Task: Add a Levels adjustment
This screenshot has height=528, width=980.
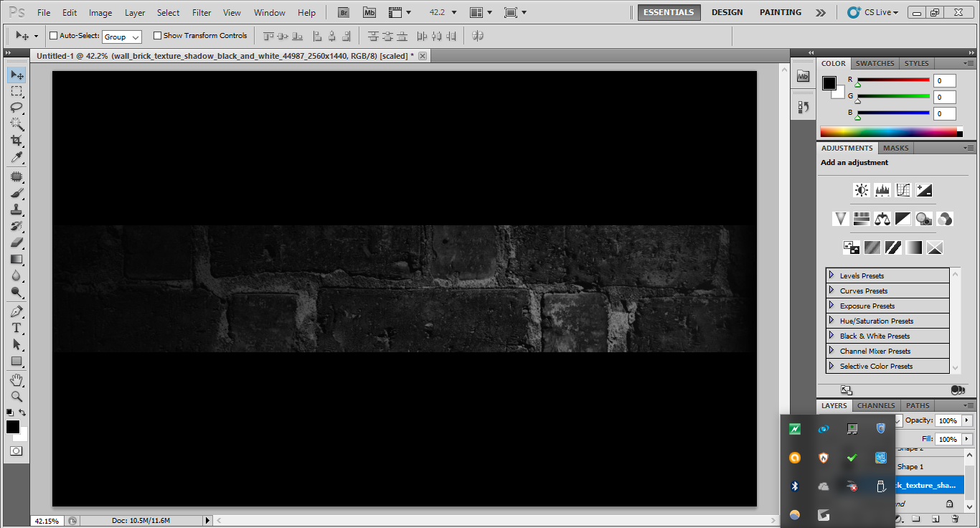Action: (x=882, y=190)
